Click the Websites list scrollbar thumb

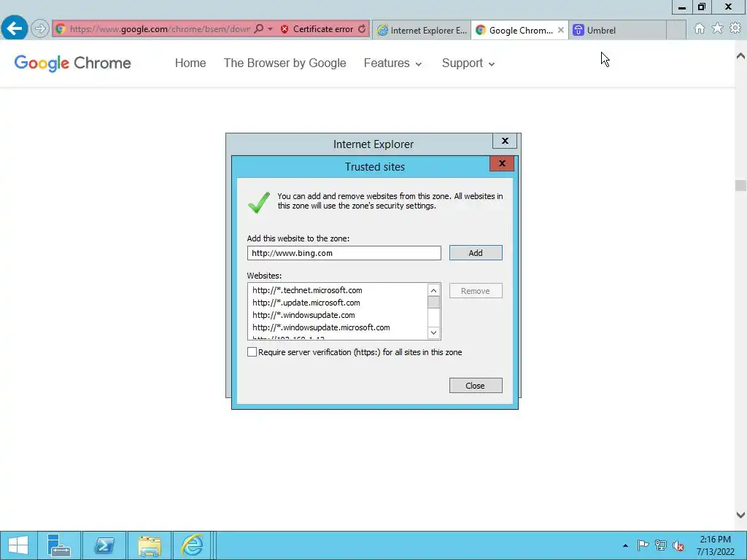pos(433,303)
